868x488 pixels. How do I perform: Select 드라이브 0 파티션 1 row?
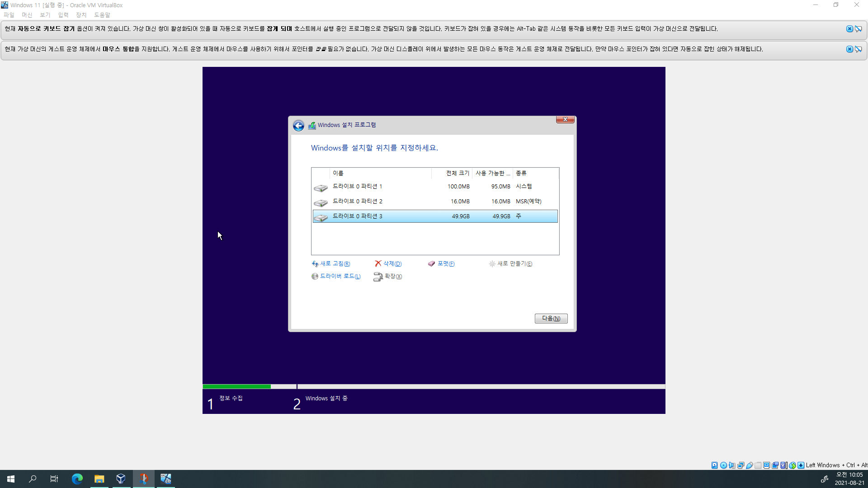pos(434,187)
